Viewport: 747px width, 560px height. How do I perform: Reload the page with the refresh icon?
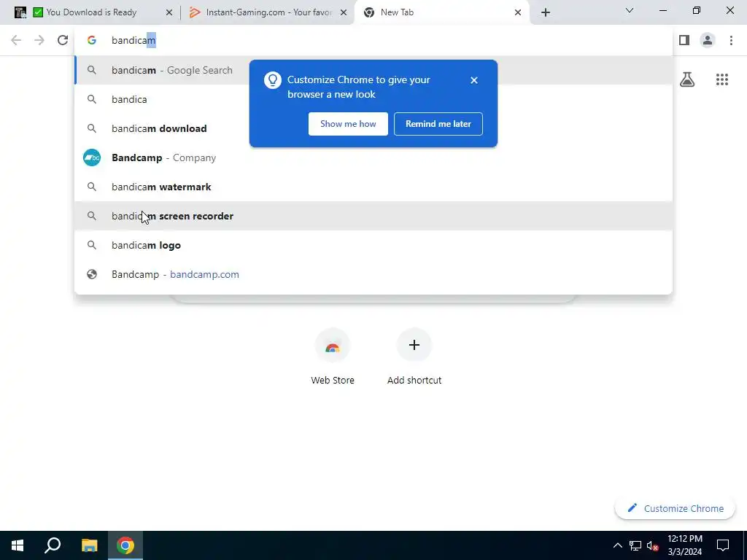click(x=63, y=40)
